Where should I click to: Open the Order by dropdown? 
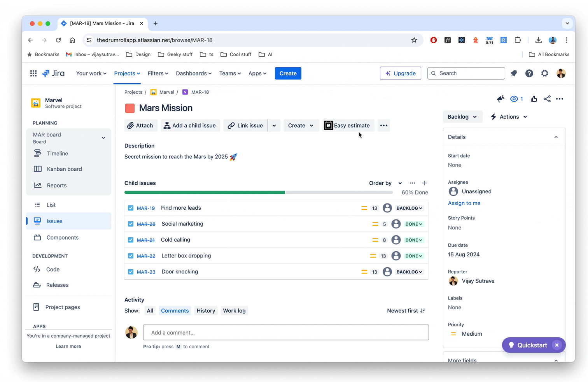coord(385,183)
